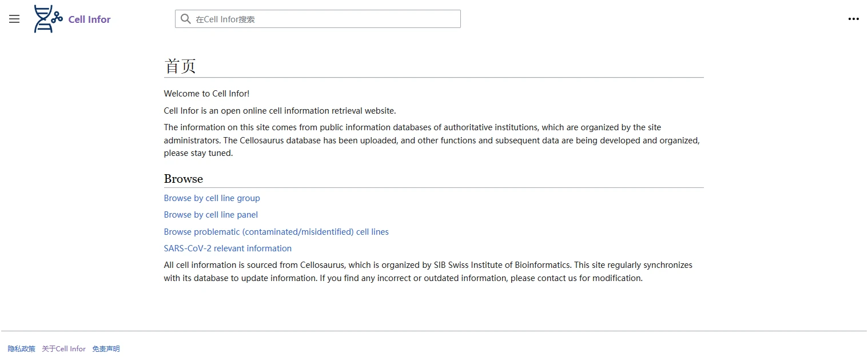Click the magnifier search icon
Image resolution: width=868 pixels, height=357 pixels.
coord(185,19)
